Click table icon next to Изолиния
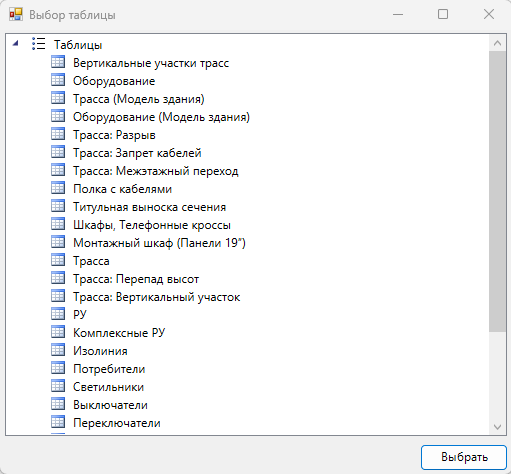The image size is (511, 474). 58,350
